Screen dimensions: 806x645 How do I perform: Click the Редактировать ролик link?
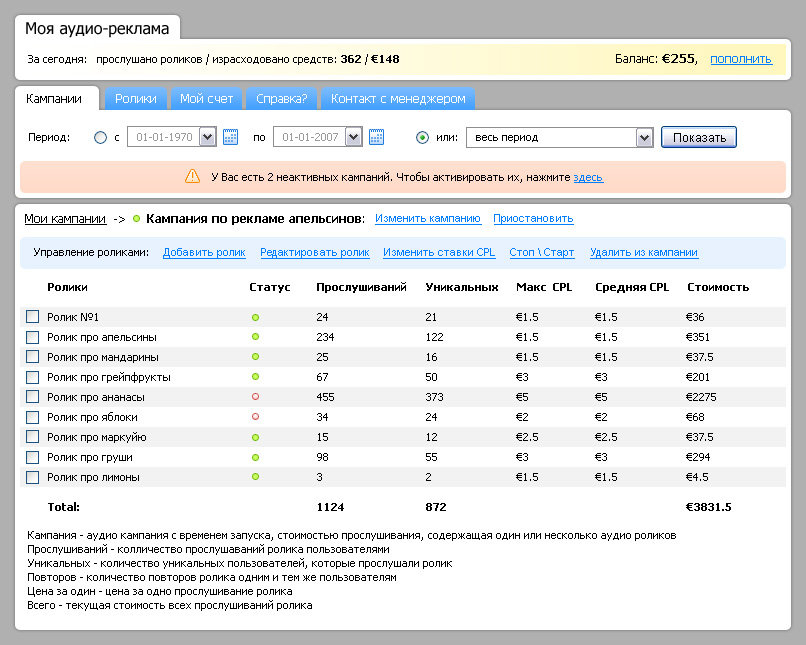pos(315,252)
